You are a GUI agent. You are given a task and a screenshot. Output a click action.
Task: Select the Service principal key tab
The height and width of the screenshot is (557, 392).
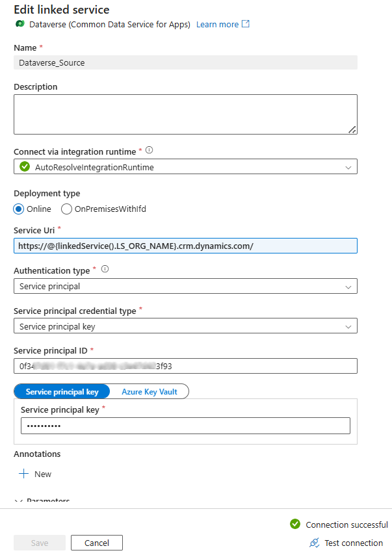(62, 391)
